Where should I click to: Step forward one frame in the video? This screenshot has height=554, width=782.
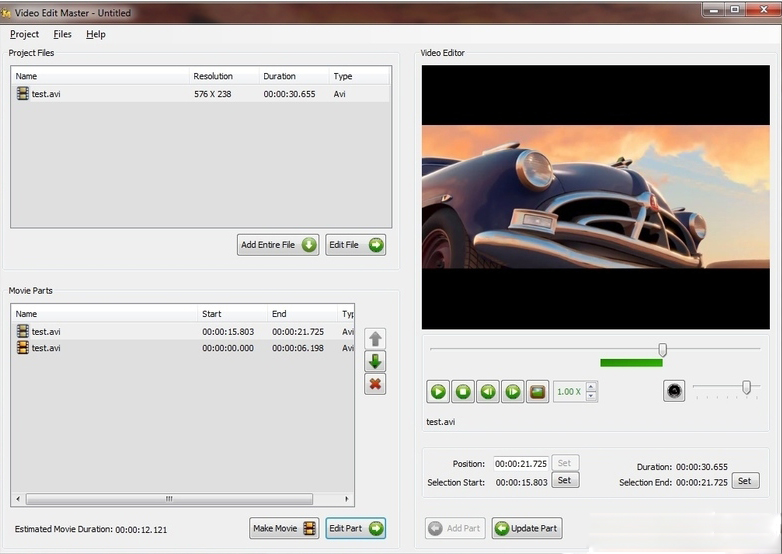coord(513,391)
